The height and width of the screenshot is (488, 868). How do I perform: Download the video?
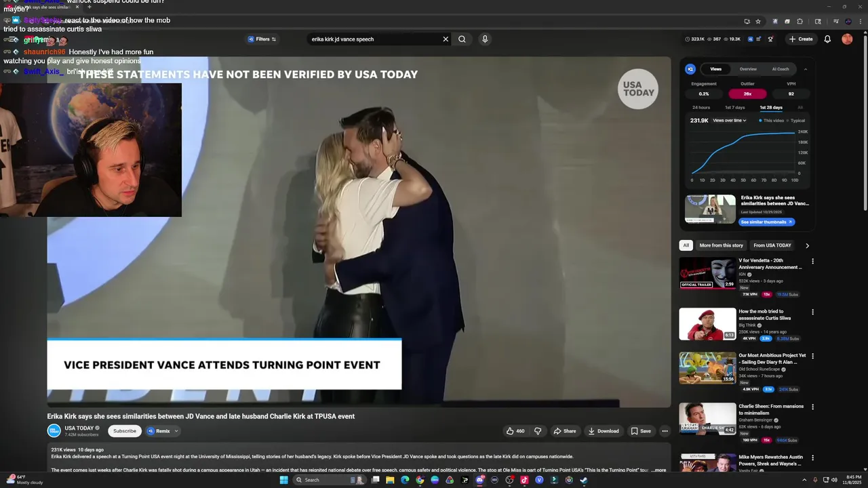pos(604,431)
